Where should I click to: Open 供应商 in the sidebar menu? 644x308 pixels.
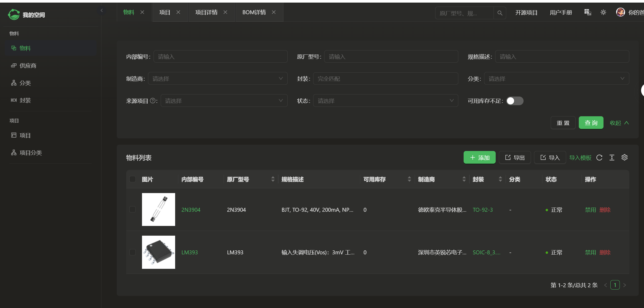click(x=28, y=65)
